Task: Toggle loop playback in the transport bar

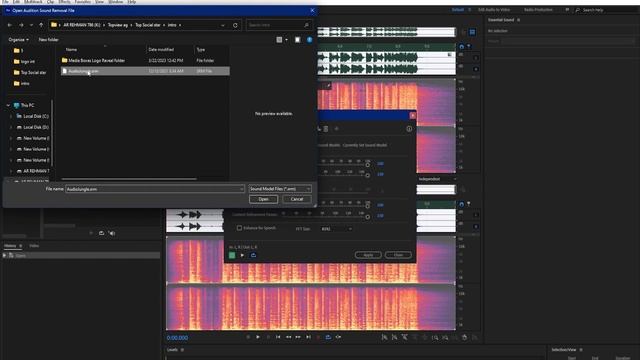Action: click(328, 337)
